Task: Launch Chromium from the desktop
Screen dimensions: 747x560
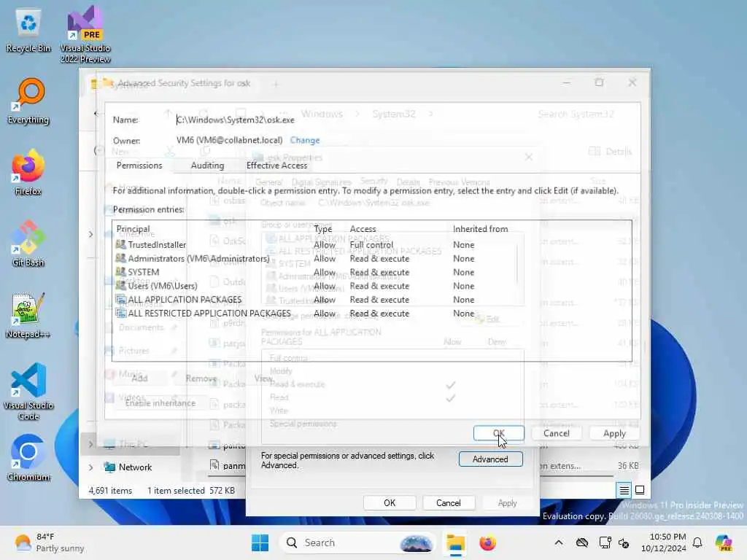Action: [x=28, y=458]
